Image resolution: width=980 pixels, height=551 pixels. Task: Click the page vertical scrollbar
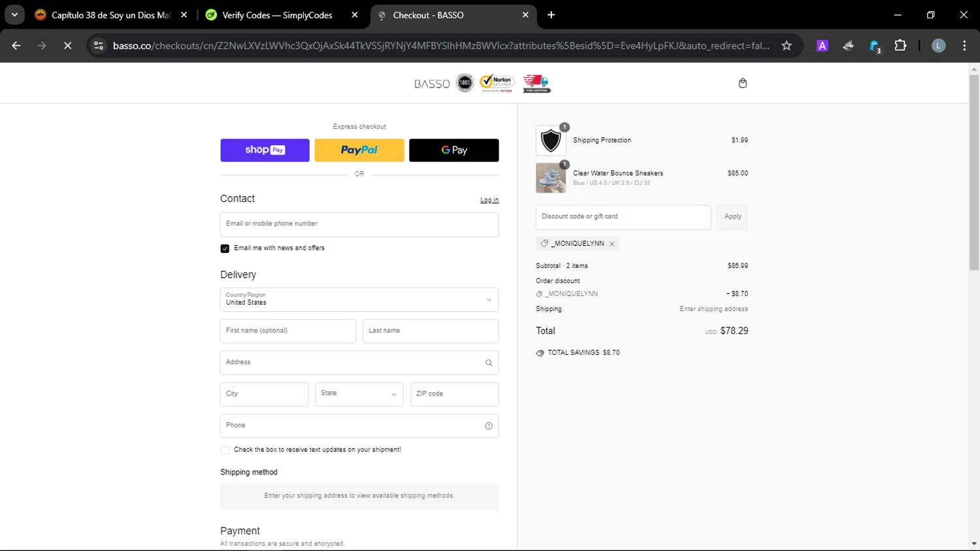pyautogui.click(x=974, y=173)
